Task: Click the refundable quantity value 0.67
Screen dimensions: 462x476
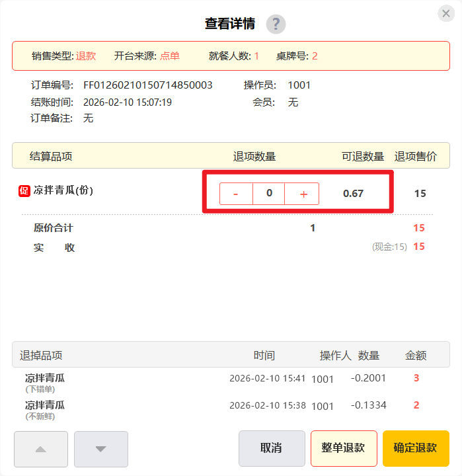Action: coord(353,194)
